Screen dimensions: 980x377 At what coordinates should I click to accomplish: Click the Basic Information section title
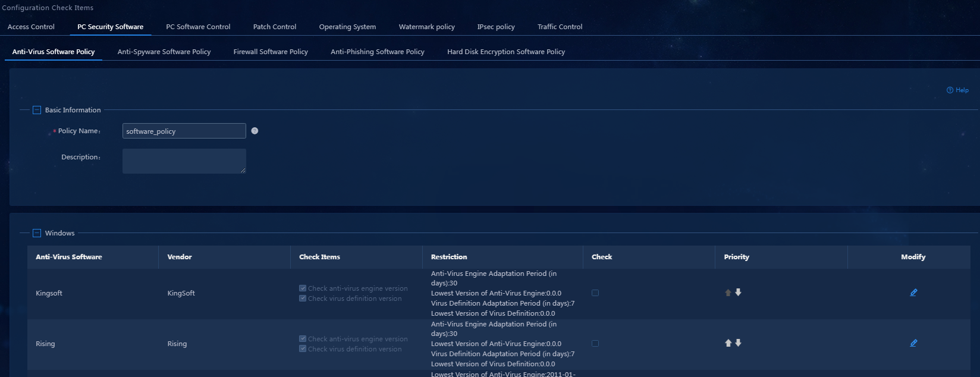tap(73, 110)
